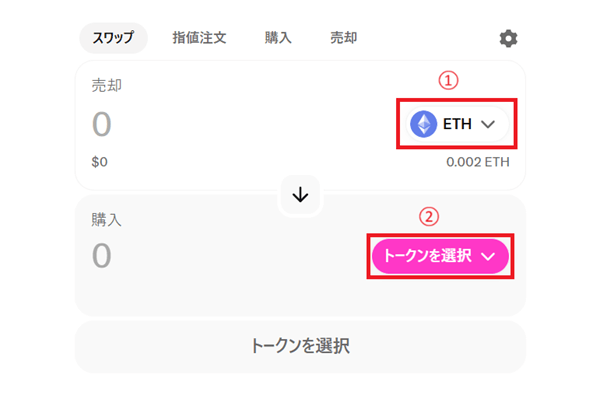Click the red circled number ② marker
Screen dimensions: 600x399
click(429, 217)
